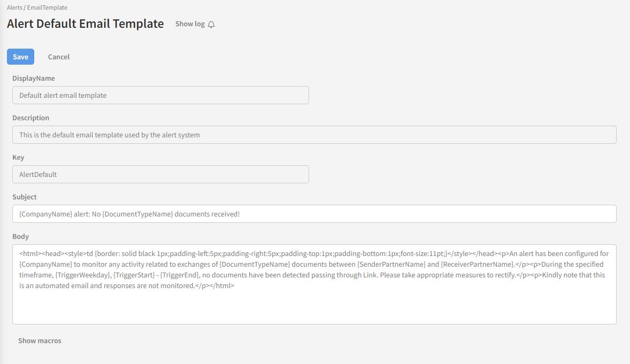The image size is (630, 364).
Task: Click the Alert Default Email Template heading
Action: point(86,24)
